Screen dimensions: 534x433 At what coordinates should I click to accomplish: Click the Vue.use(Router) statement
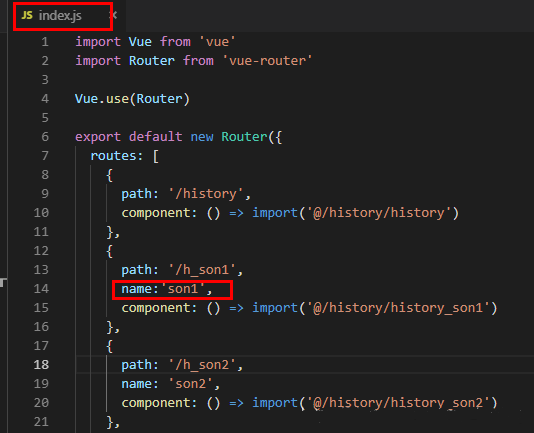[132, 99]
